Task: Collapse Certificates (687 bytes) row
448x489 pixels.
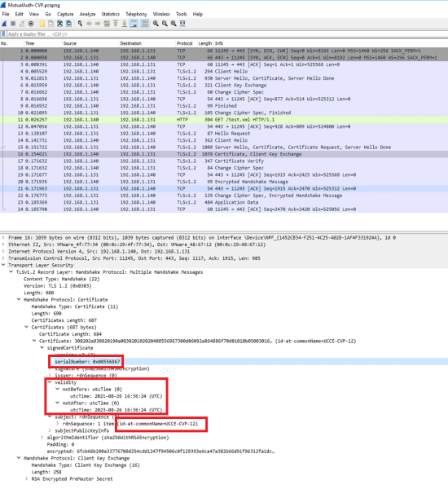Action: (x=27, y=327)
